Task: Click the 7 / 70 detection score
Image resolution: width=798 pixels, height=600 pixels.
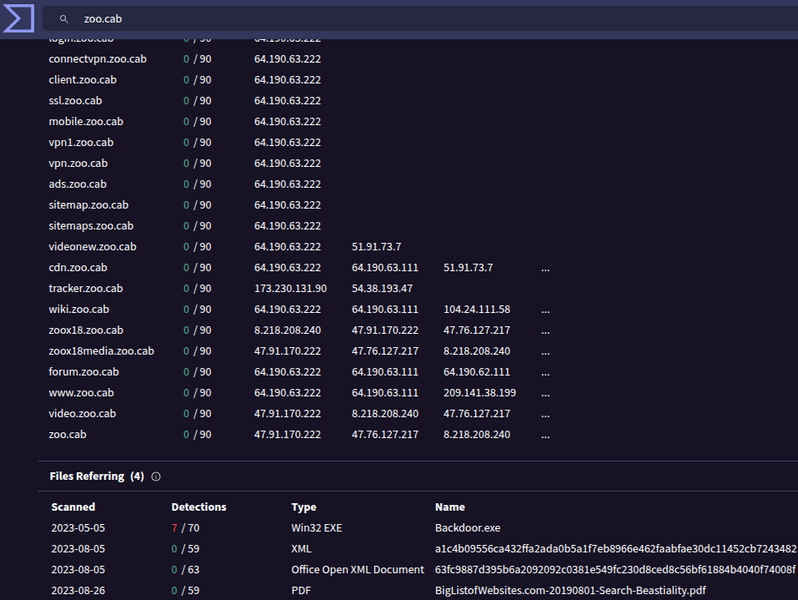Action: (x=185, y=528)
